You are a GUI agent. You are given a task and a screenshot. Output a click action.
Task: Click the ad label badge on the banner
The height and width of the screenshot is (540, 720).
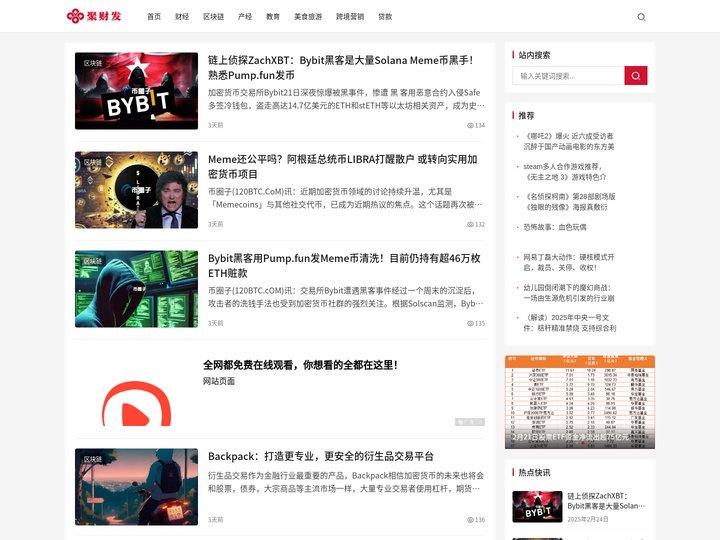click(470, 422)
